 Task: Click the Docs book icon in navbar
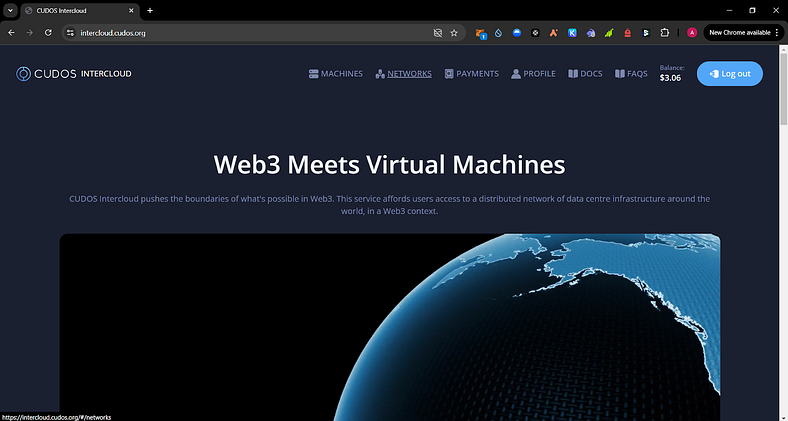tap(573, 74)
